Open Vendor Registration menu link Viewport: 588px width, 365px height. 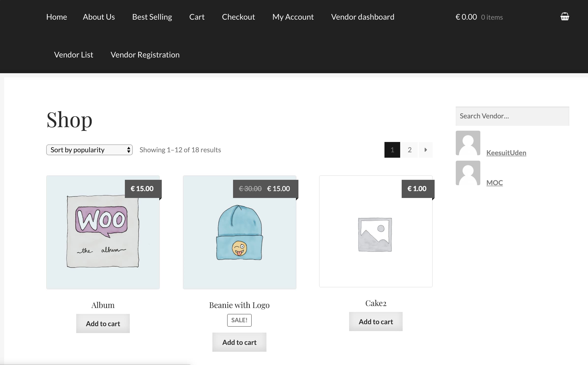point(145,55)
